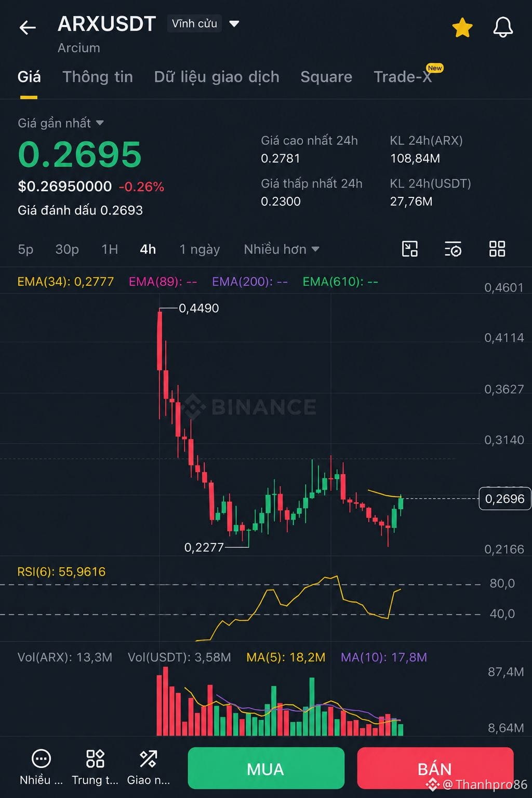Switch to the Square tab
532x798 pixels.
tap(326, 77)
